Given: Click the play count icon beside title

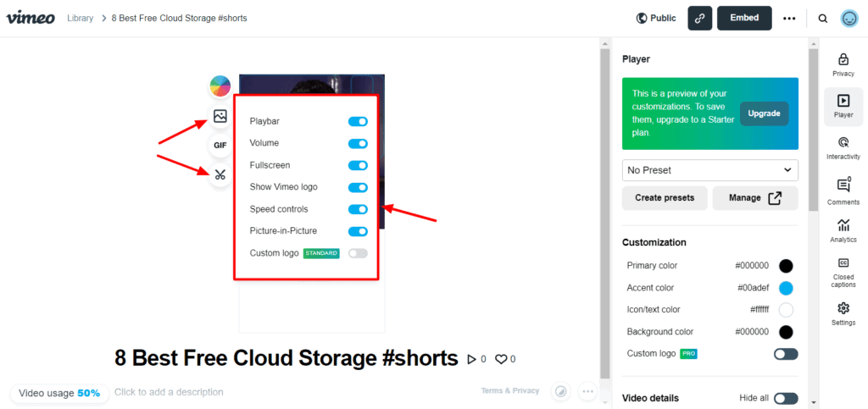Looking at the screenshot, I should tap(471, 359).
